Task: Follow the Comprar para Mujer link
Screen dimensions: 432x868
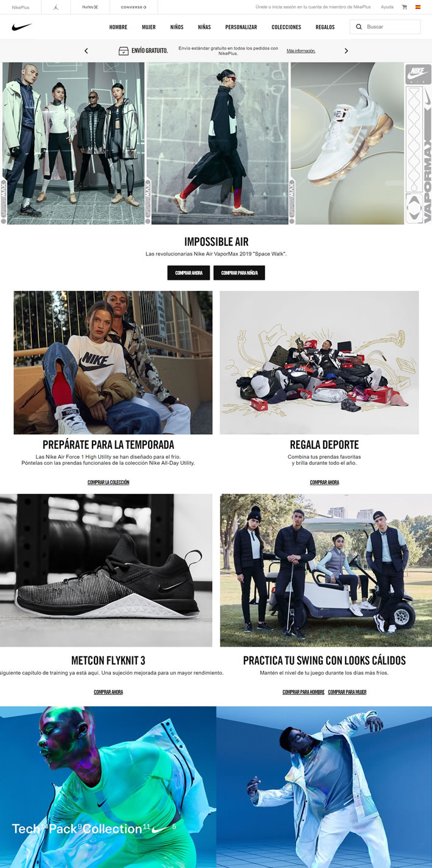Action: point(347,692)
